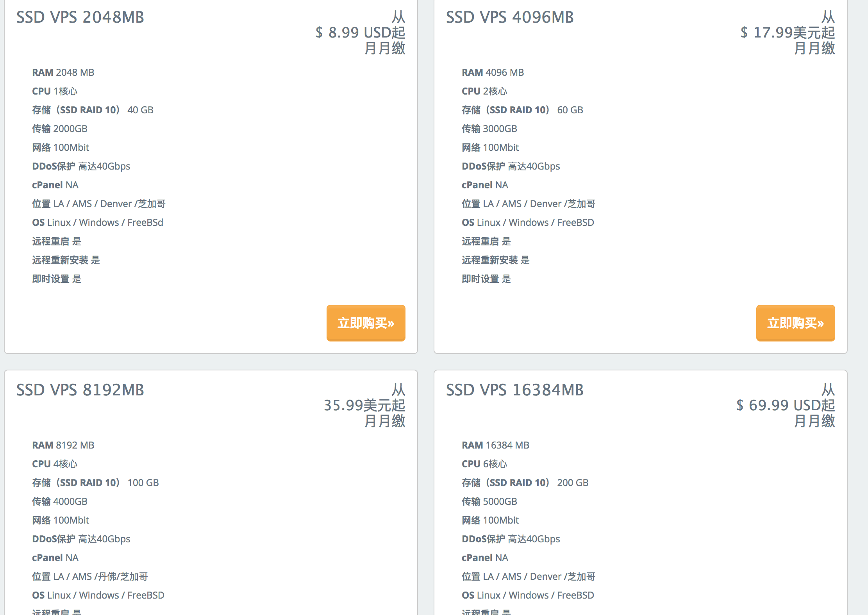868x615 pixels.
Task: Click 月月缴 billing text in the 8192MB plan
Action: click(385, 421)
